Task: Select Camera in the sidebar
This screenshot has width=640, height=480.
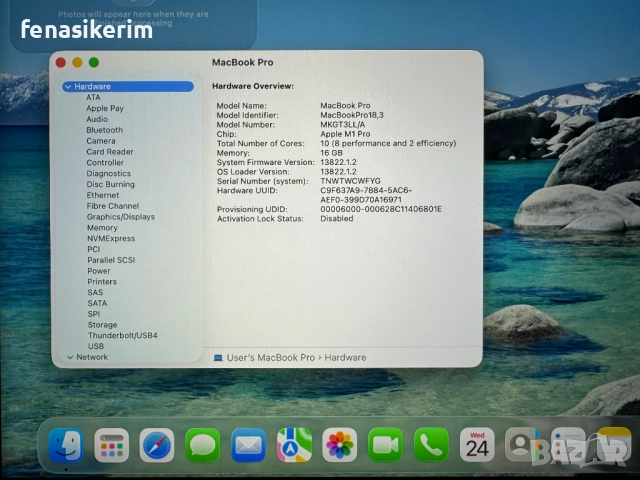Action: click(x=101, y=141)
